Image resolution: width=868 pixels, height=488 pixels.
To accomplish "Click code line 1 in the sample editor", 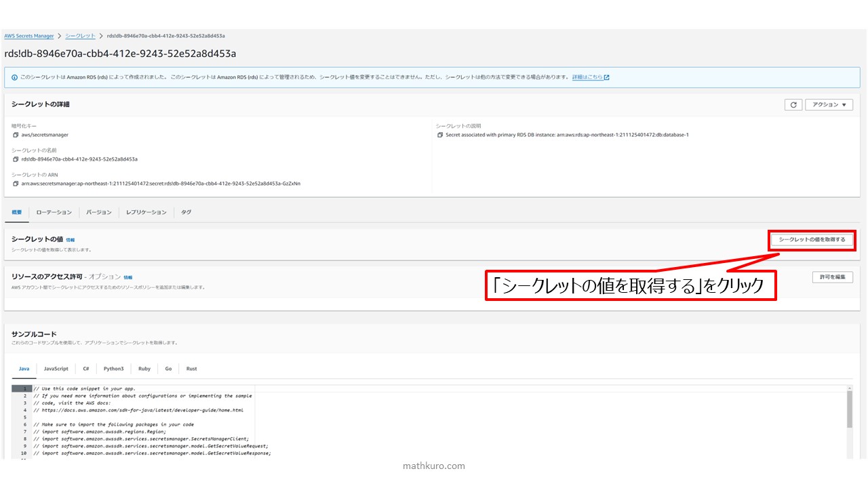I will (84, 388).
